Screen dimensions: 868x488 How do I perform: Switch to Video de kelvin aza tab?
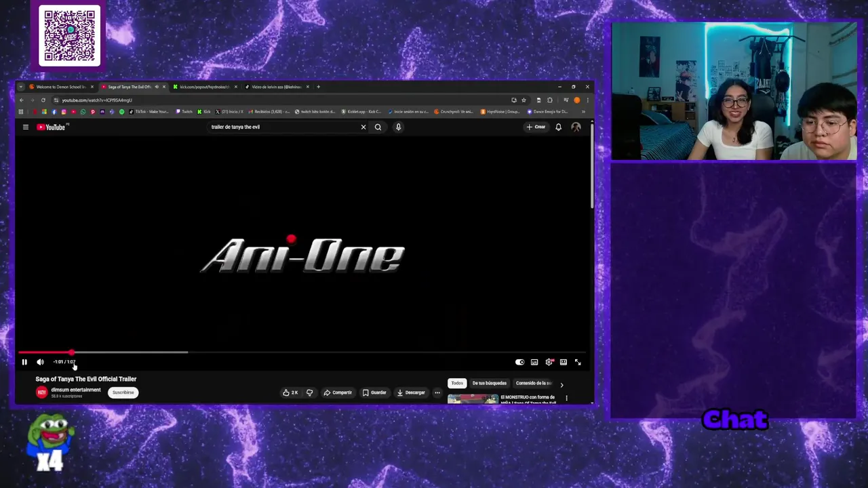[275, 87]
